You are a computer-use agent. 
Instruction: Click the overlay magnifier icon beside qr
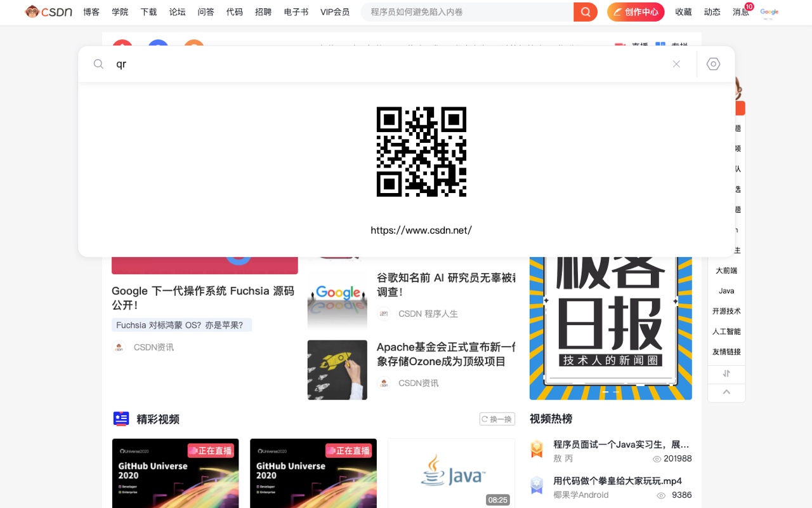point(98,64)
